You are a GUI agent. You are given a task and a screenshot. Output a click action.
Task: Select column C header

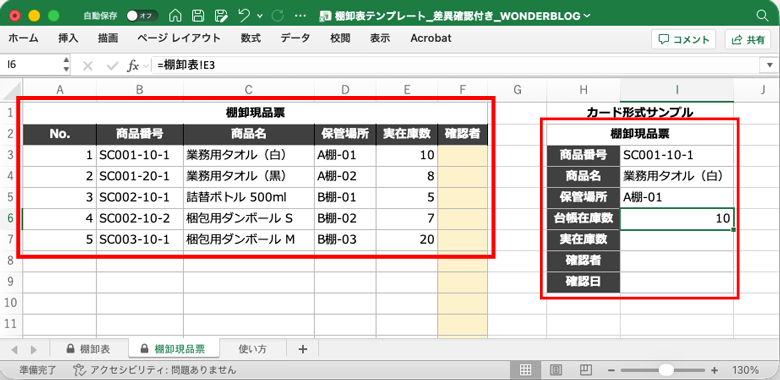[249, 90]
